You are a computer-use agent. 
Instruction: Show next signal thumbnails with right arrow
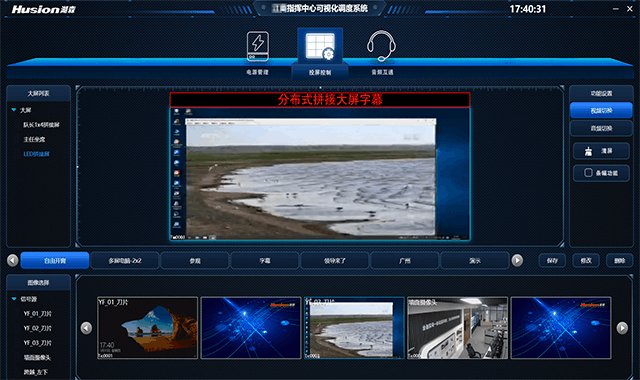tap(622, 328)
